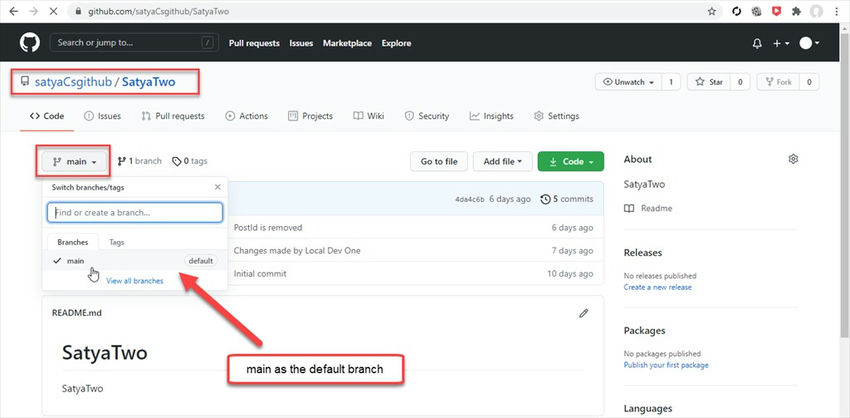Open the 0 tags link
The image size is (850, 418).
tap(190, 161)
